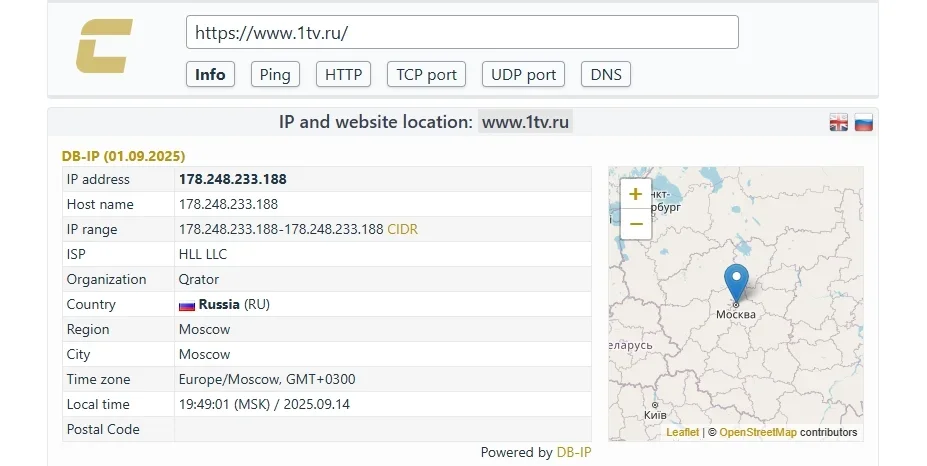Click the Russia flag in Country row
Viewport: 927px width, 466px height.
coord(187,305)
